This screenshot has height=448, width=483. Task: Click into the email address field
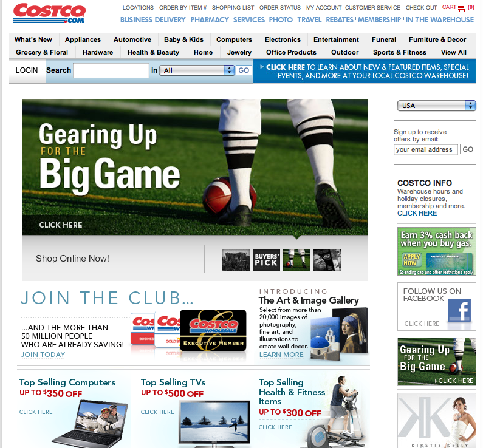pyautogui.click(x=425, y=149)
